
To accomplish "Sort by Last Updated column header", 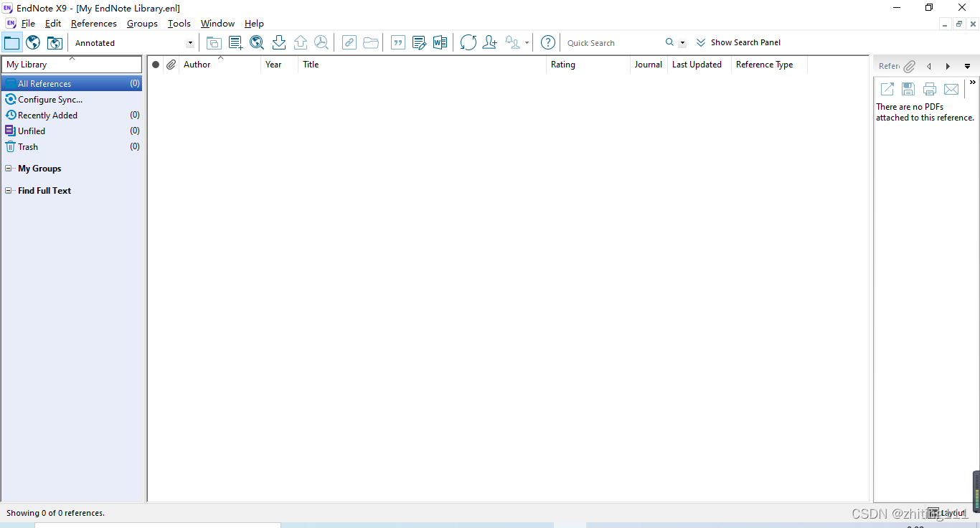I will pyautogui.click(x=699, y=65).
